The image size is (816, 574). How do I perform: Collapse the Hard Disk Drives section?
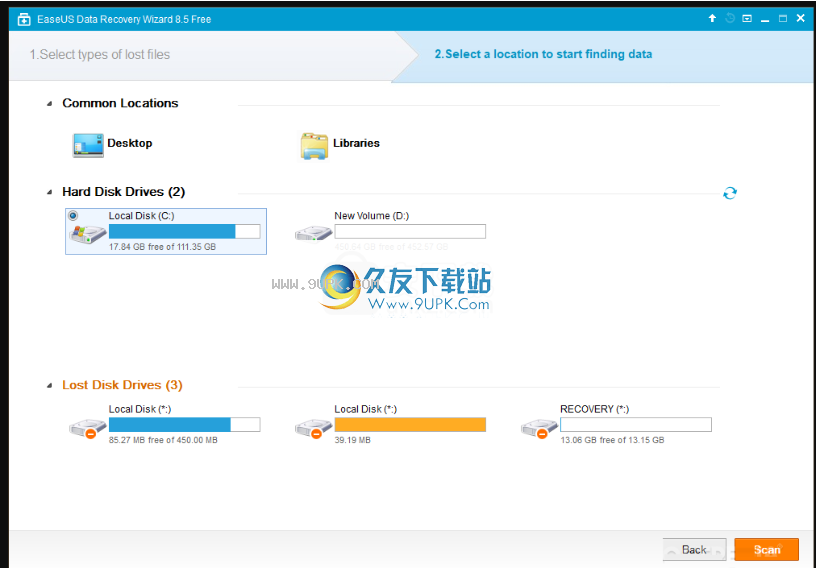49,192
